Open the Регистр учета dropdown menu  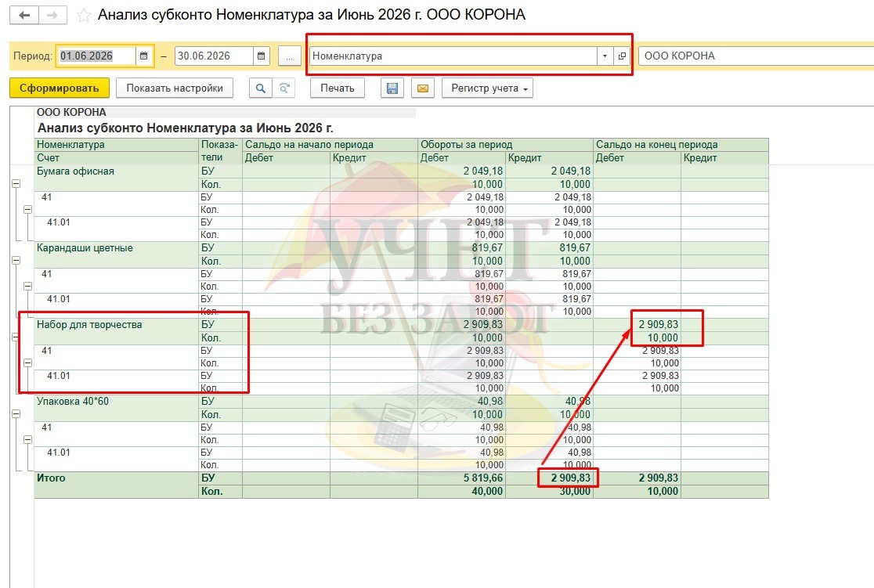tap(488, 88)
